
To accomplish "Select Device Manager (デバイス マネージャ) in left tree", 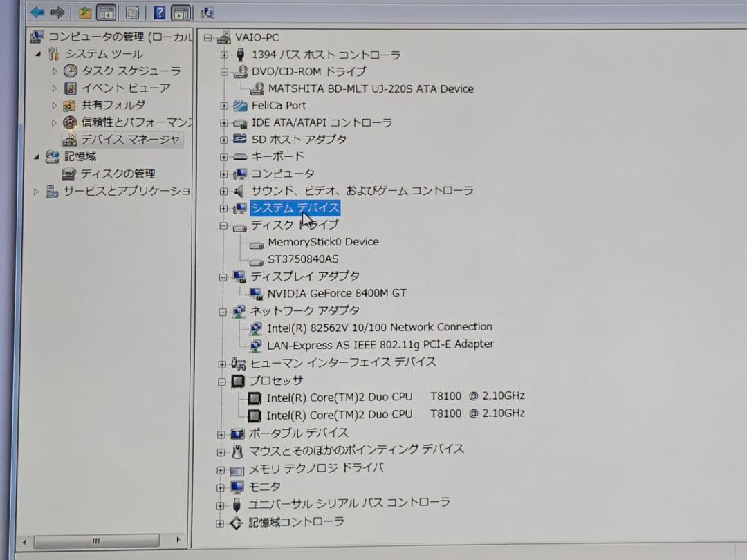I will coord(130,140).
